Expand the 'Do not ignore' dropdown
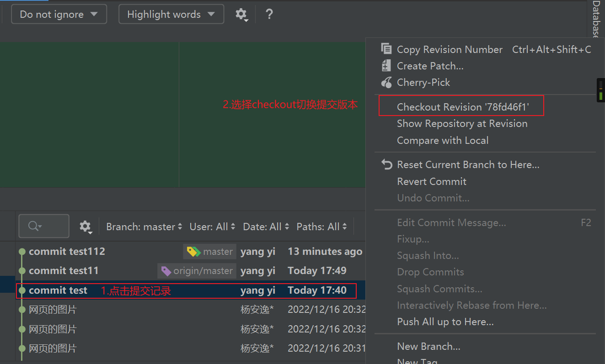 coord(59,14)
